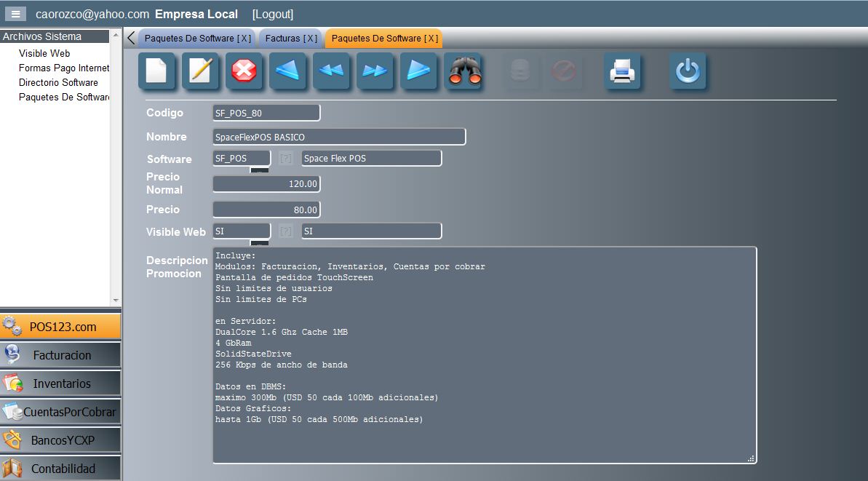Image resolution: width=868 pixels, height=481 pixels.
Task: Edit the record with pencil icon
Action: click(200, 71)
